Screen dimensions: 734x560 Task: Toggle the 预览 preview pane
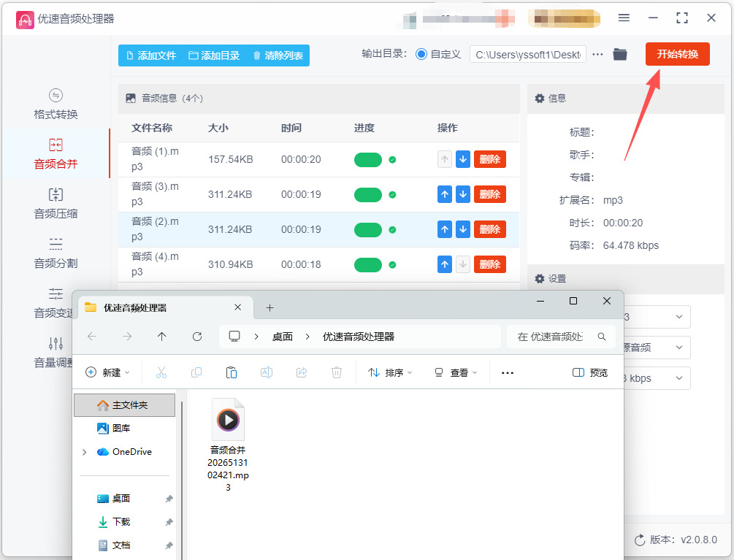coord(590,372)
